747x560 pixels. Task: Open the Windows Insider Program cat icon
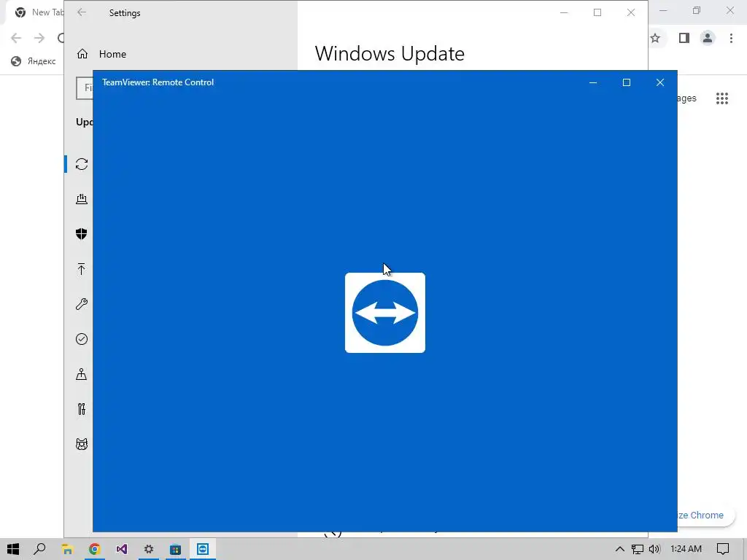coord(82,444)
